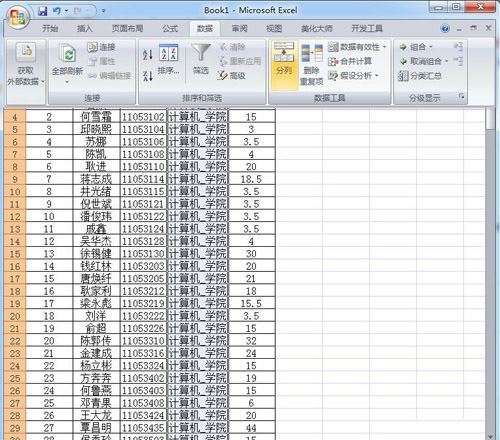Screen dimensions: 500x440
Task: Click the Remove Duplicates (删除重复项) icon
Action: tap(312, 53)
